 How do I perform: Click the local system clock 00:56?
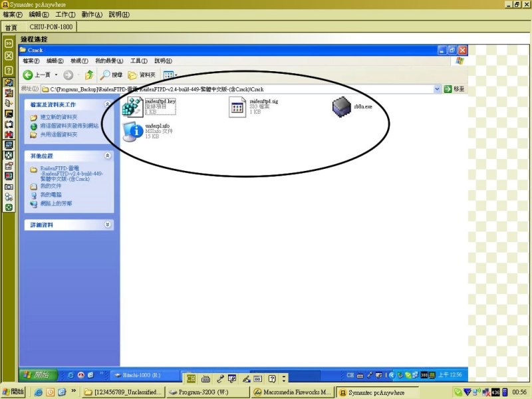pos(519,392)
